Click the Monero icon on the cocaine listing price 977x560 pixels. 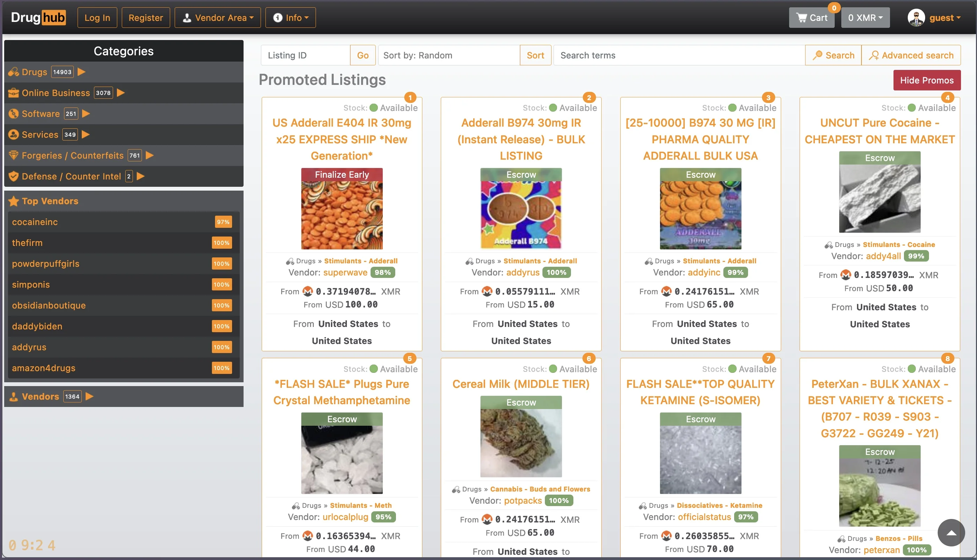[x=845, y=275]
